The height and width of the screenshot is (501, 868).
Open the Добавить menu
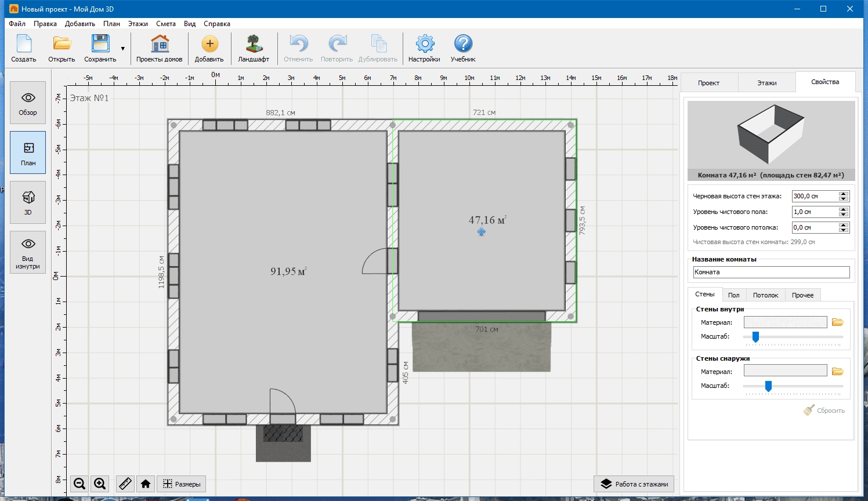[x=80, y=24]
